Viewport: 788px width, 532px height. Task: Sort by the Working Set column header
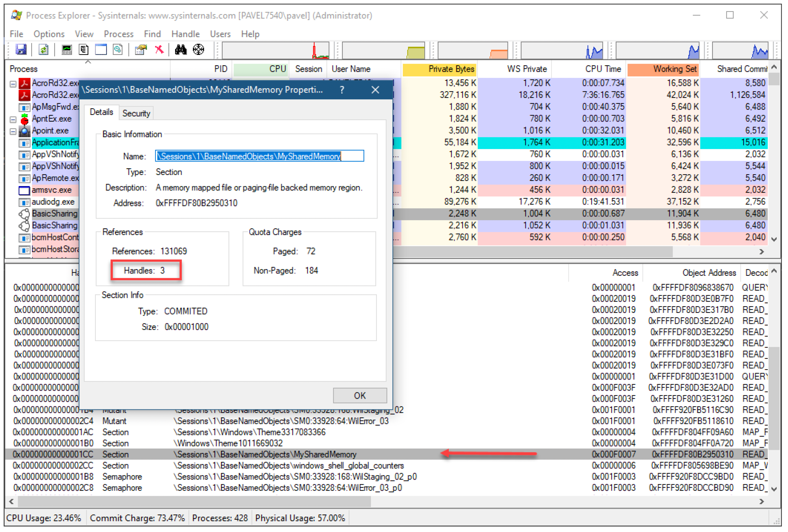[664, 69]
